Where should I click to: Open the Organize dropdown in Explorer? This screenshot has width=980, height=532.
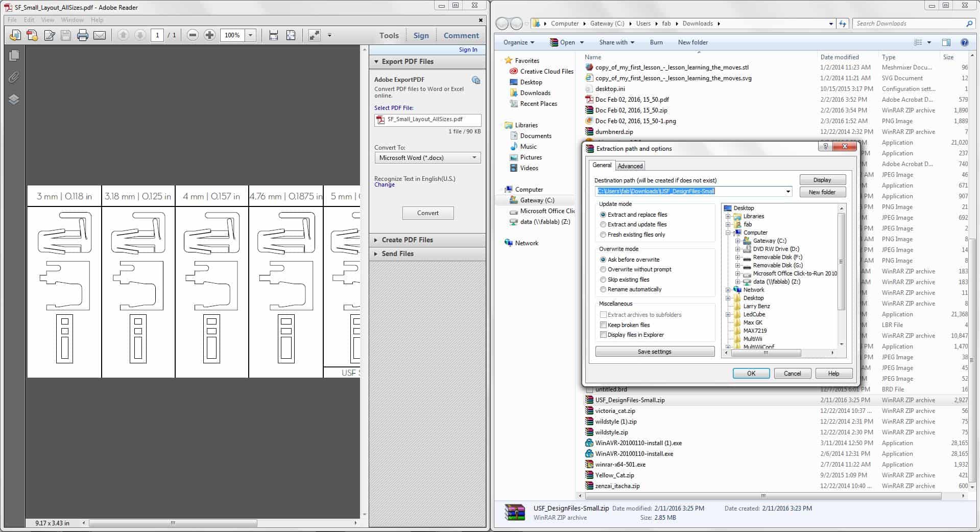pyautogui.click(x=519, y=42)
